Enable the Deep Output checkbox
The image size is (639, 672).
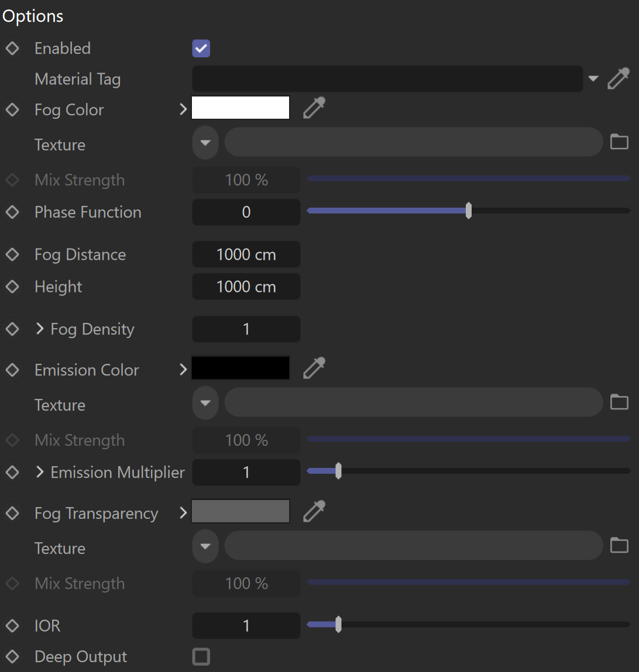coord(201,657)
